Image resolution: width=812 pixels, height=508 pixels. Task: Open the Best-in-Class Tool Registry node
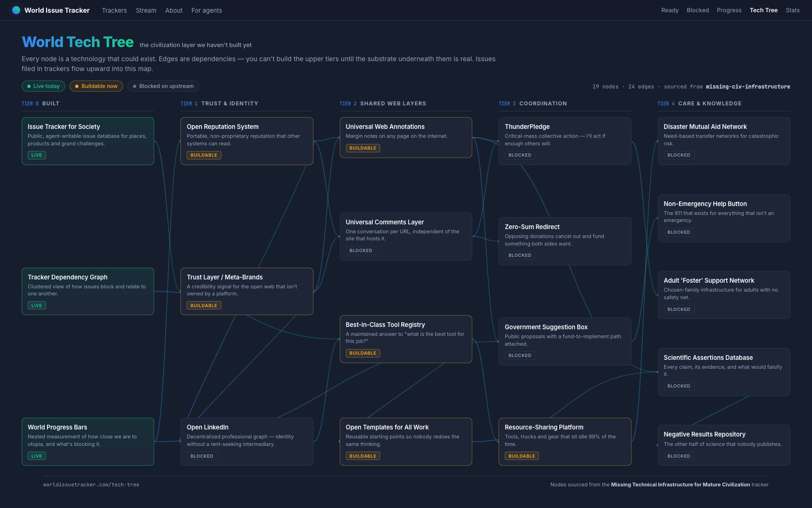pos(406,339)
